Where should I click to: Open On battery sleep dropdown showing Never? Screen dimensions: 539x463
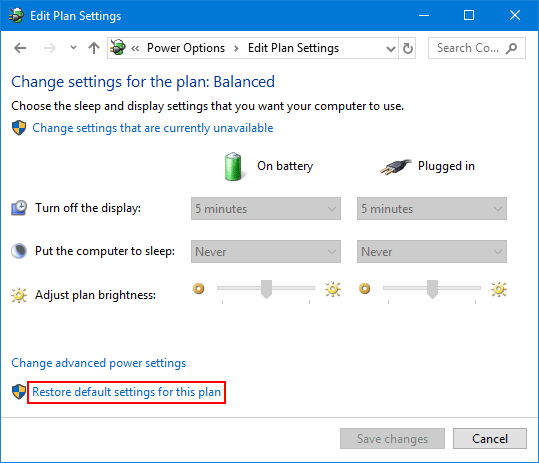(266, 252)
